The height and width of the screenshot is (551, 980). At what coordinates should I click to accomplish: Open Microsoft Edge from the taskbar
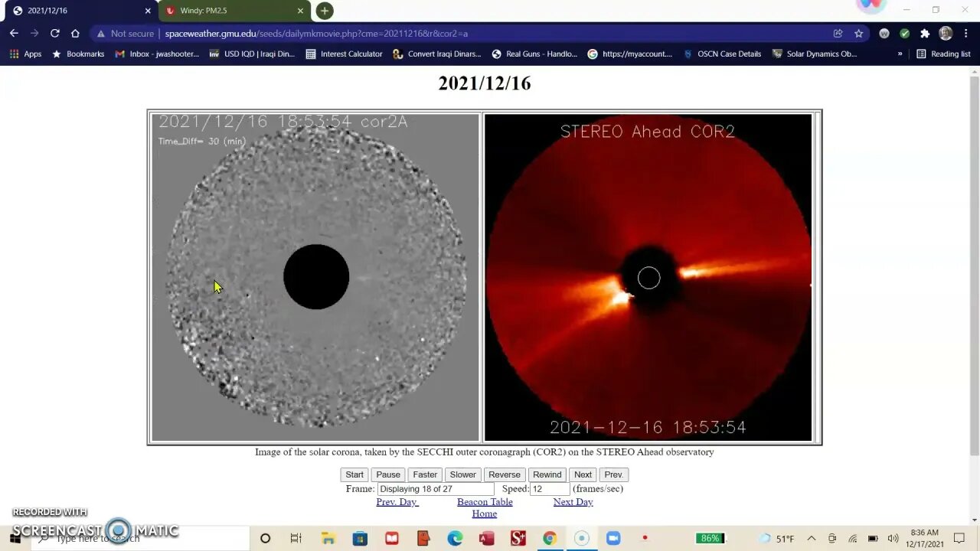click(x=455, y=539)
